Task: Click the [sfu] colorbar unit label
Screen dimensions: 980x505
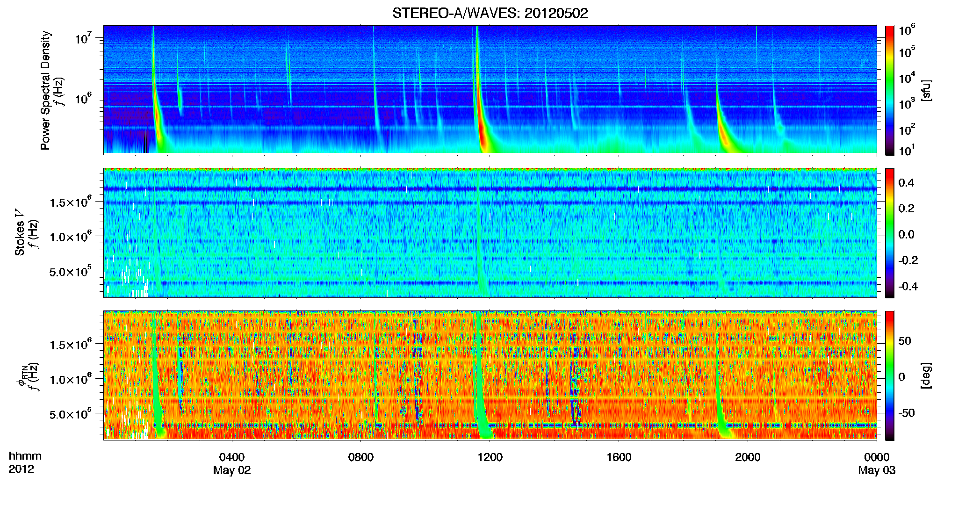Action: point(926,90)
